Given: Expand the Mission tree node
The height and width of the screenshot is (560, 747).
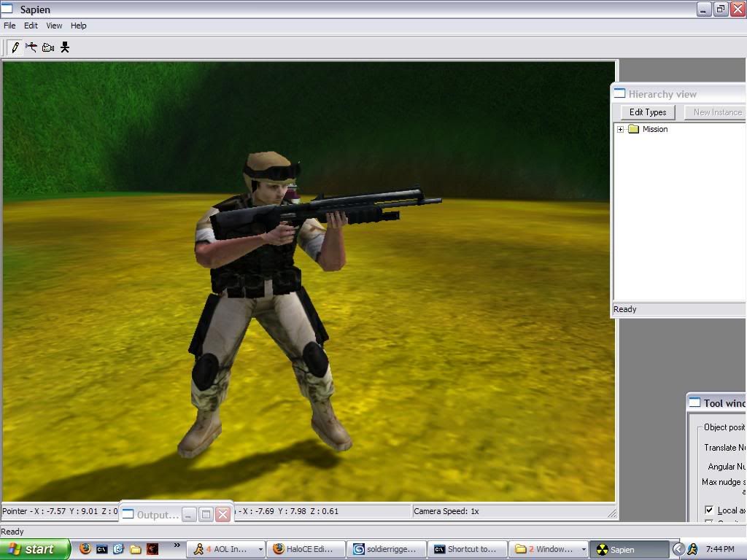Looking at the screenshot, I should click(620, 130).
